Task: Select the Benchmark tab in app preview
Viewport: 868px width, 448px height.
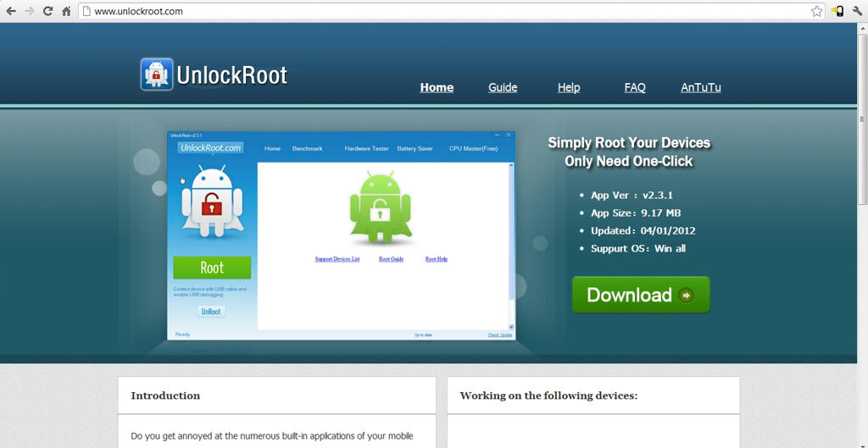Action: [x=307, y=148]
